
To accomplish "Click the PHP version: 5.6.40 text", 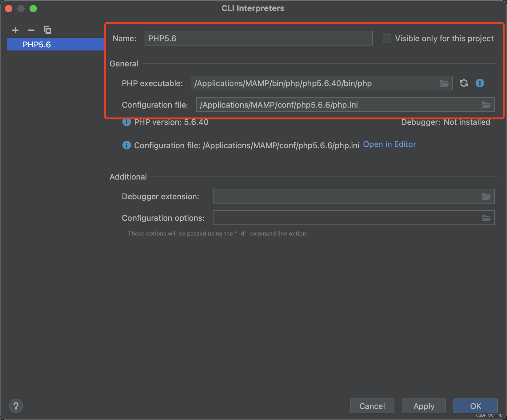I will tap(171, 122).
